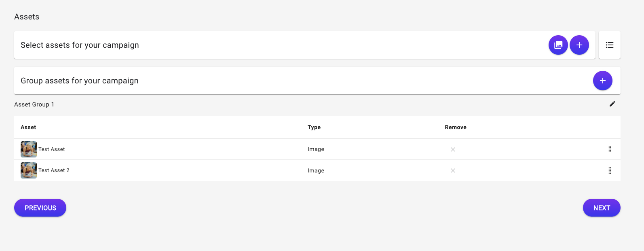
Task: Grab the drag handle for Test Asset
Action: pyautogui.click(x=610, y=149)
